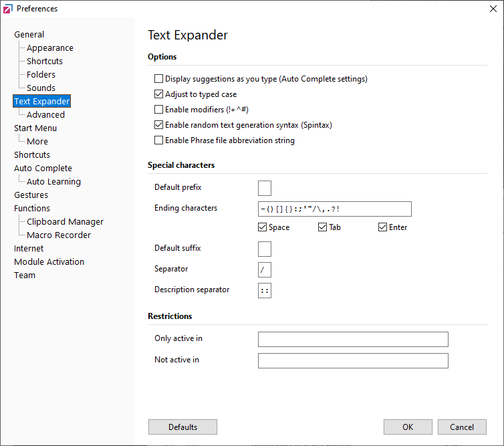Go to Clipboard Manager preferences
Viewport: 504px width, 446px height.
65,222
